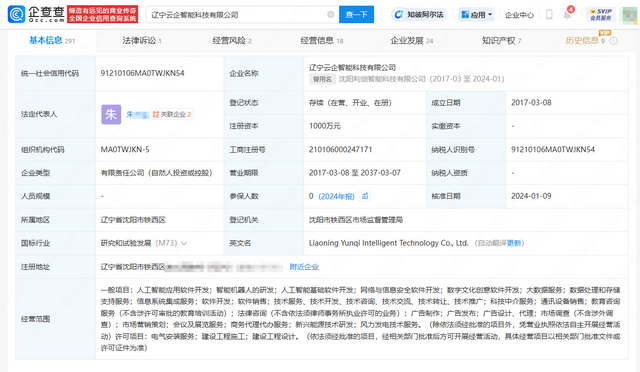640x372 pixels.
Task: Select credit code 91210106MA0TWJKN54 in first row
Action: click(142, 73)
